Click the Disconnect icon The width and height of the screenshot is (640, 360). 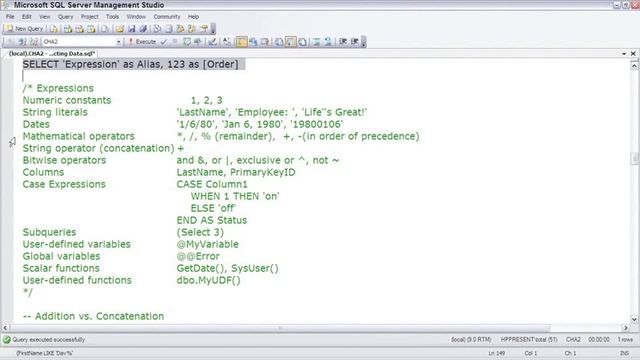[x=22, y=42]
